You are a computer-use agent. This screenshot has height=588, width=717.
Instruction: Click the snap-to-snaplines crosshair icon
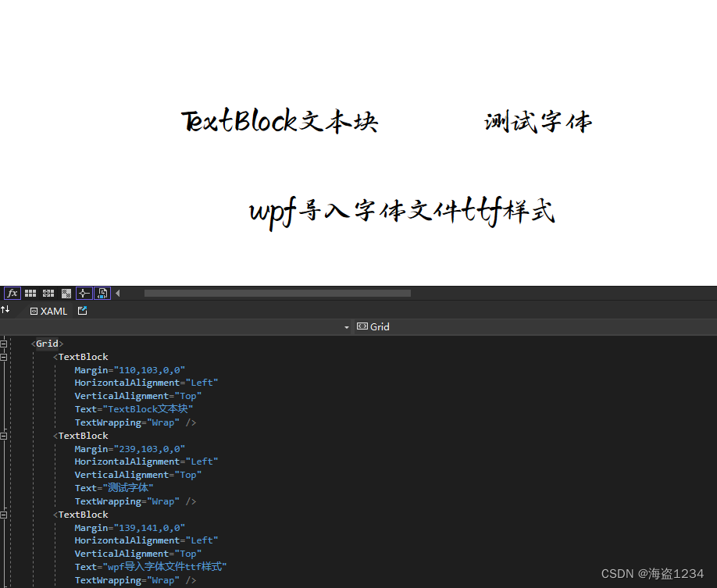84,293
